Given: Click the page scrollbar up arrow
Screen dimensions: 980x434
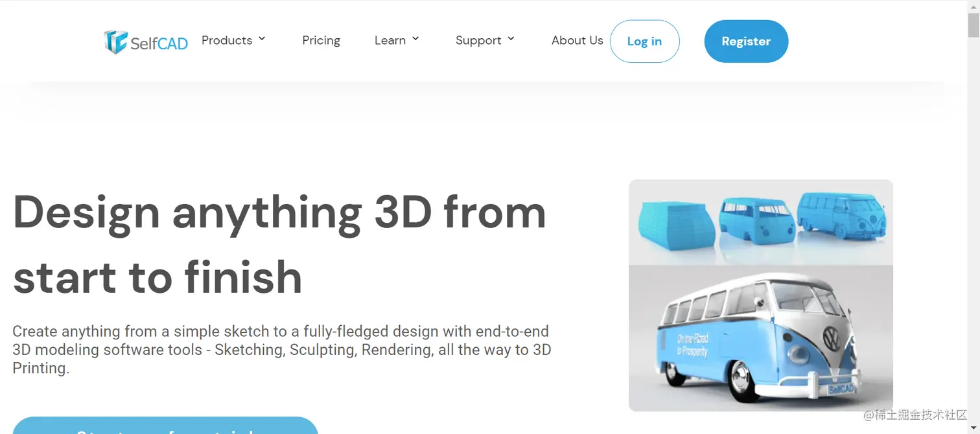Looking at the screenshot, I should (974, 6).
